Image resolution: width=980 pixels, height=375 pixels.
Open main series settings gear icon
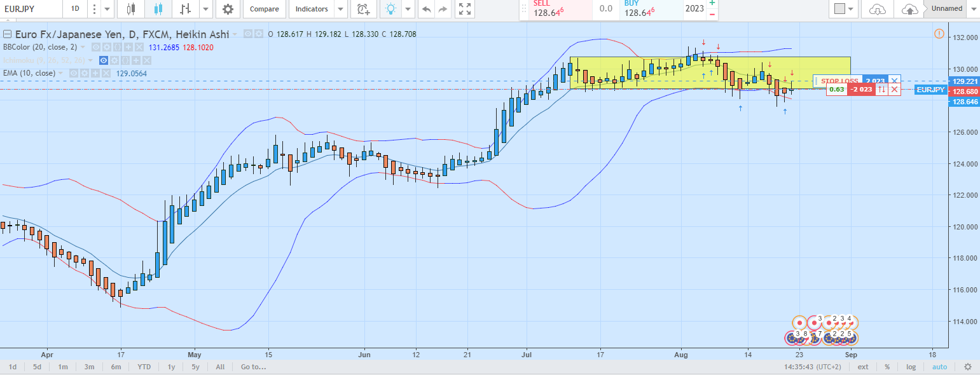coord(258,34)
